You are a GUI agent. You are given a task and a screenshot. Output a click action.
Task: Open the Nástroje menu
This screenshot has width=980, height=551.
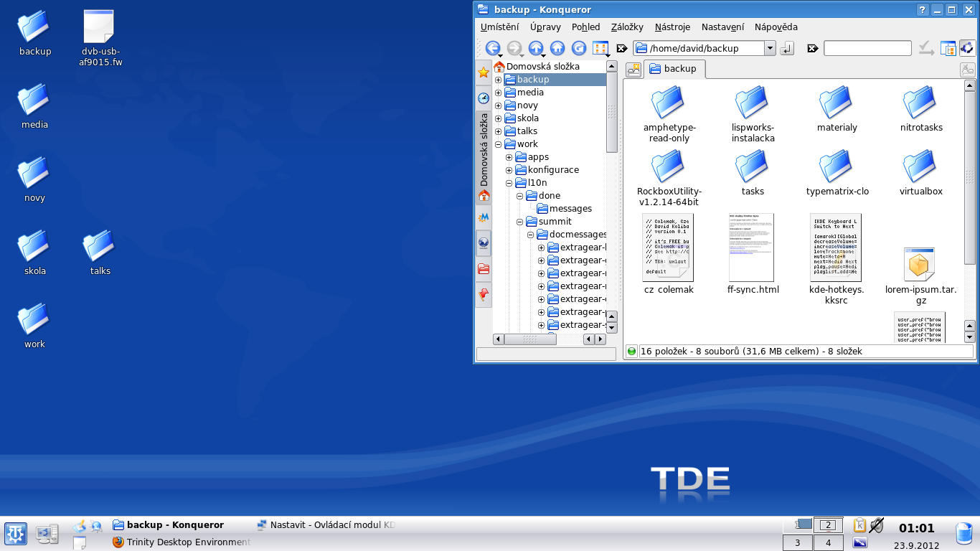pyautogui.click(x=672, y=27)
